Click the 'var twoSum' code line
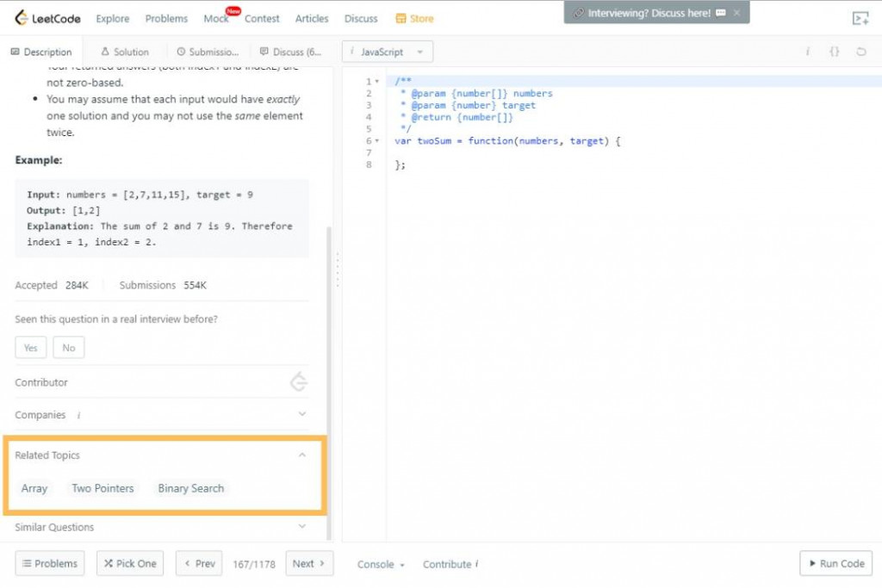Screen dimensions: 882x588 (507, 140)
